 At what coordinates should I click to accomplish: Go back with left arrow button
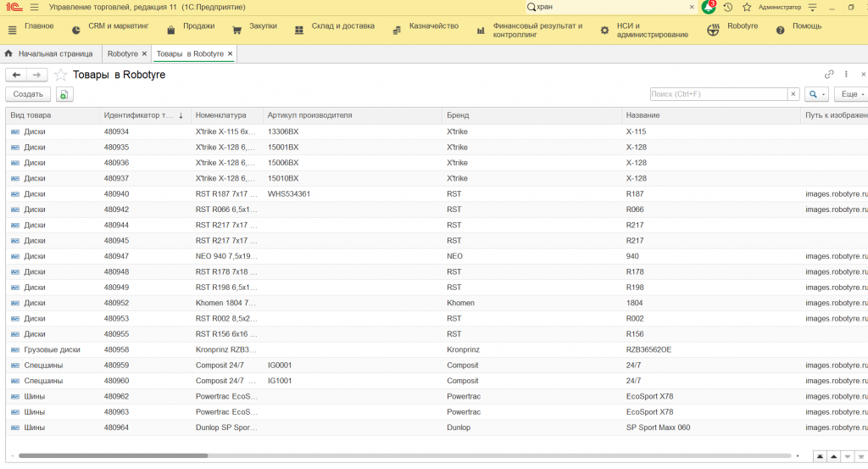coord(16,75)
